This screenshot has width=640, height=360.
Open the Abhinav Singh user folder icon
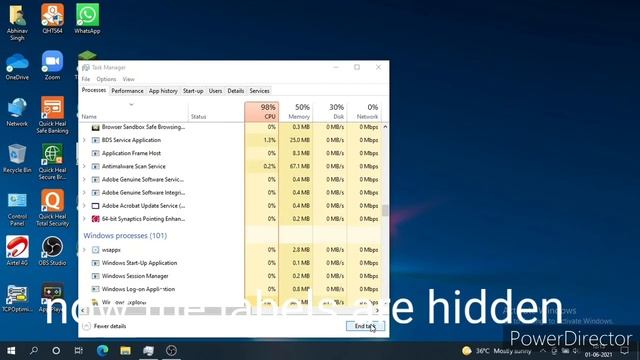coord(17,22)
